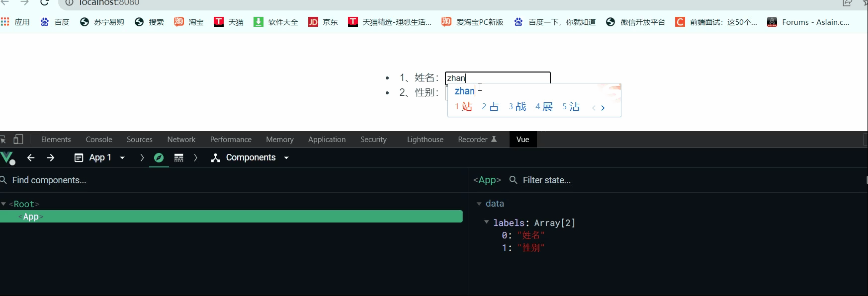Activate the inspect element picker icon
868x296 pixels.
(x=3, y=140)
